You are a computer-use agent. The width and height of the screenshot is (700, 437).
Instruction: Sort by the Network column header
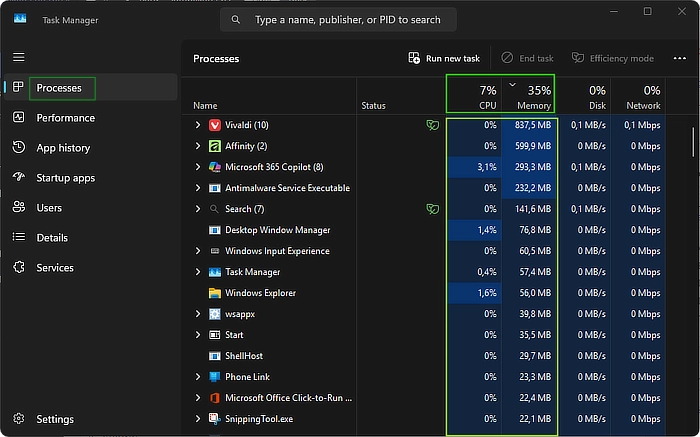pyautogui.click(x=638, y=96)
